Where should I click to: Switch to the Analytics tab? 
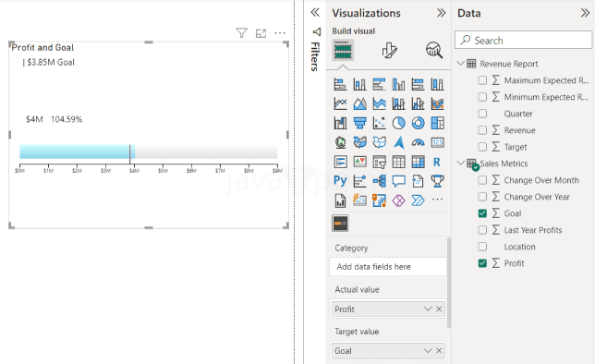click(x=434, y=50)
